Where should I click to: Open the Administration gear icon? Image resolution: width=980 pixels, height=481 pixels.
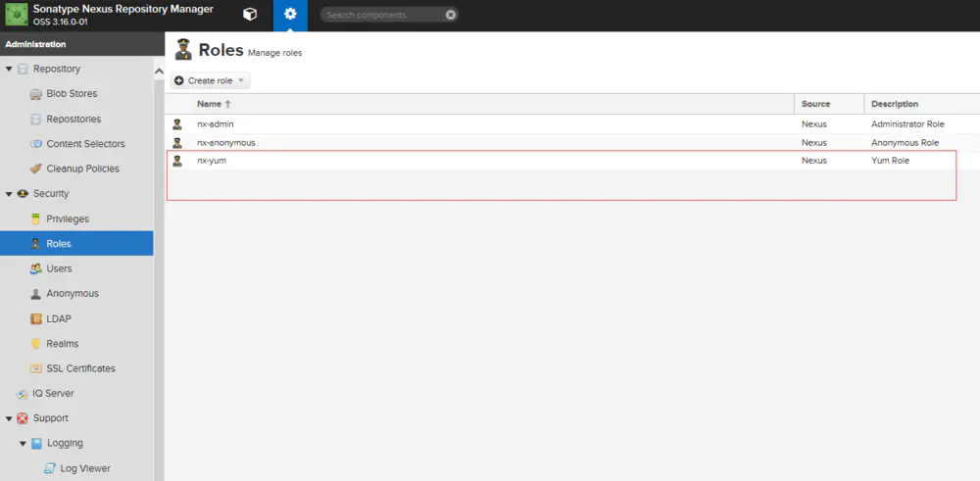tap(290, 15)
